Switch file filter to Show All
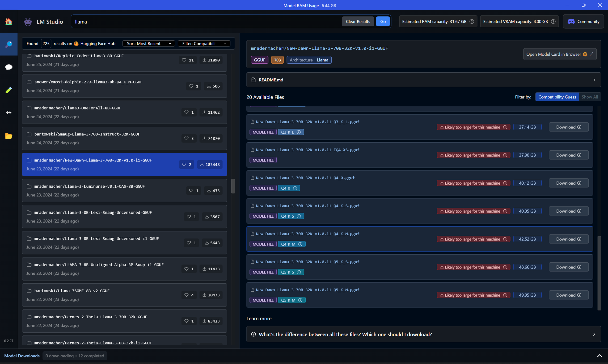Viewport: 608px width, 364px height. (x=589, y=97)
